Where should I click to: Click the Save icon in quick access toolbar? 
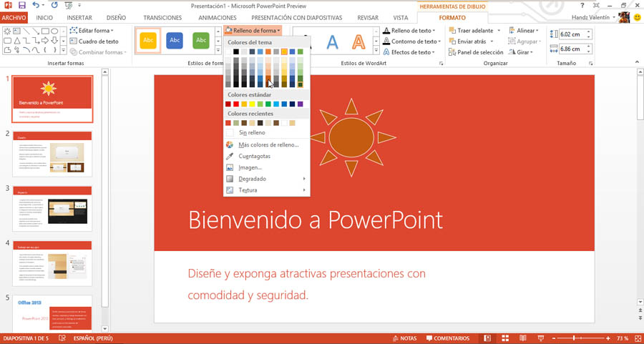[x=21, y=5]
